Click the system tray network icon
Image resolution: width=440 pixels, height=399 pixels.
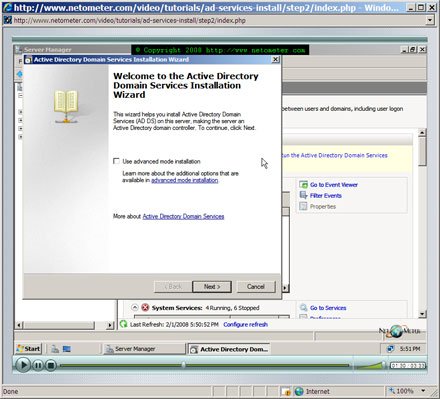pyautogui.click(x=390, y=349)
